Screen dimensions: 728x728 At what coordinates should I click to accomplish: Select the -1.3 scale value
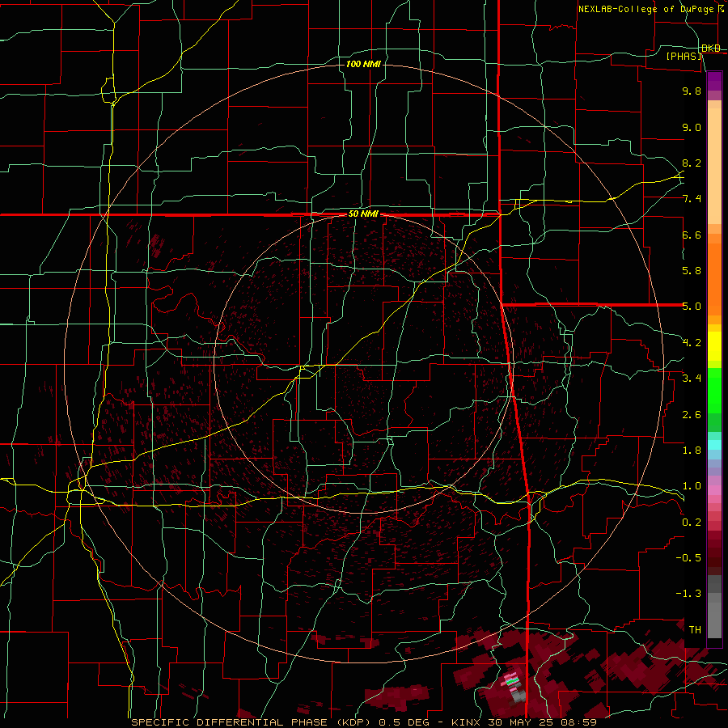(688, 594)
